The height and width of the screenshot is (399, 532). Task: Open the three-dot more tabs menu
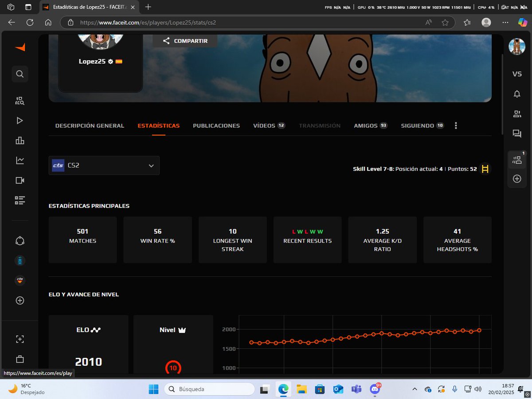456,126
